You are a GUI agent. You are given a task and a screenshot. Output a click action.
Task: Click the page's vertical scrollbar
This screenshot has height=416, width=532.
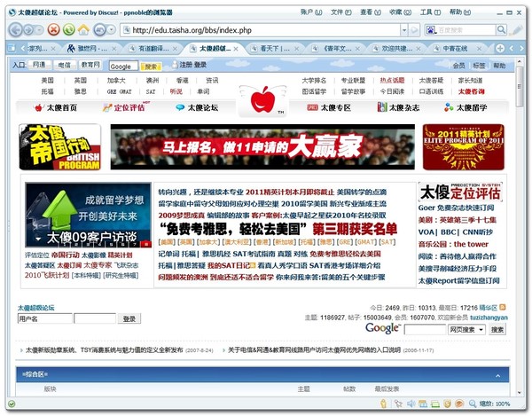(520, 227)
